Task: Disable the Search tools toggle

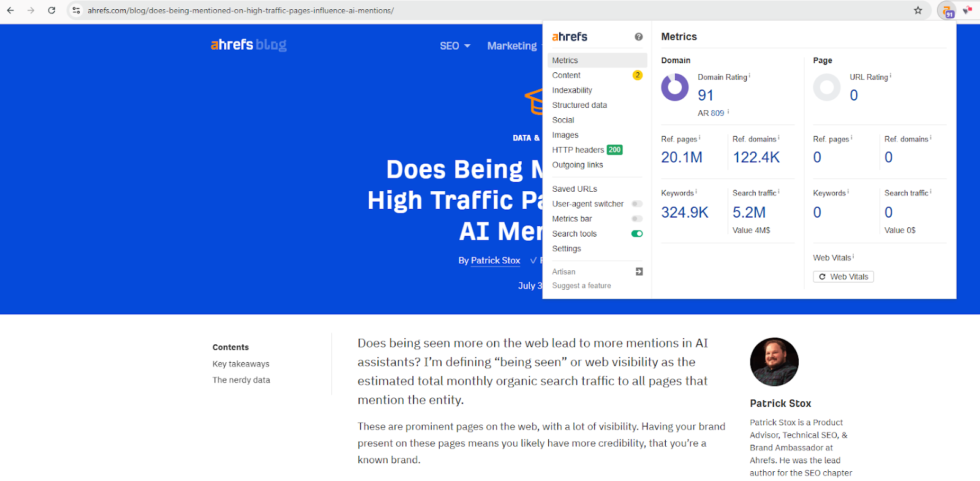Action: tap(637, 233)
